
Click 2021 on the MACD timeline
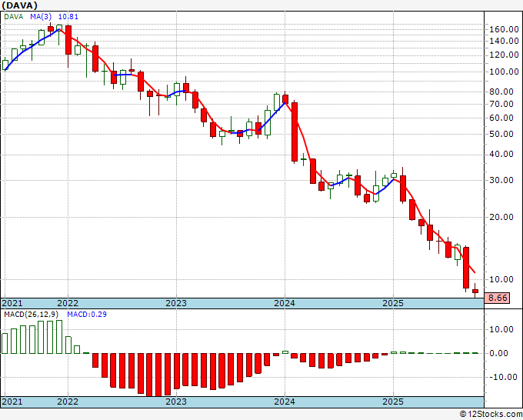(x=12, y=402)
